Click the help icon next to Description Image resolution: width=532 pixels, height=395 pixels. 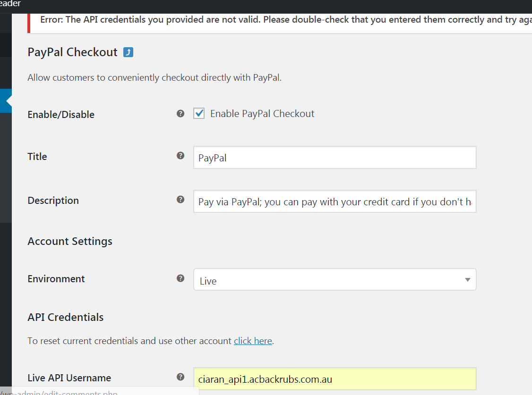[x=180, y=200]
